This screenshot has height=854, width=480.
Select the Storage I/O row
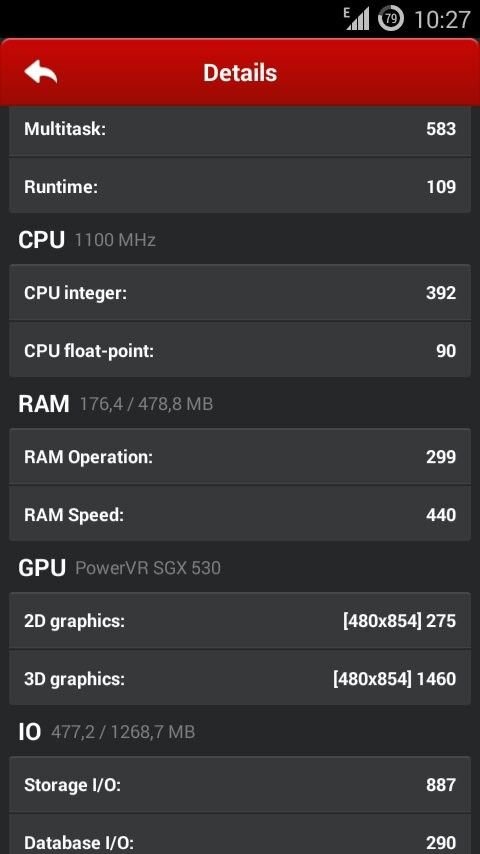(240, 785)
